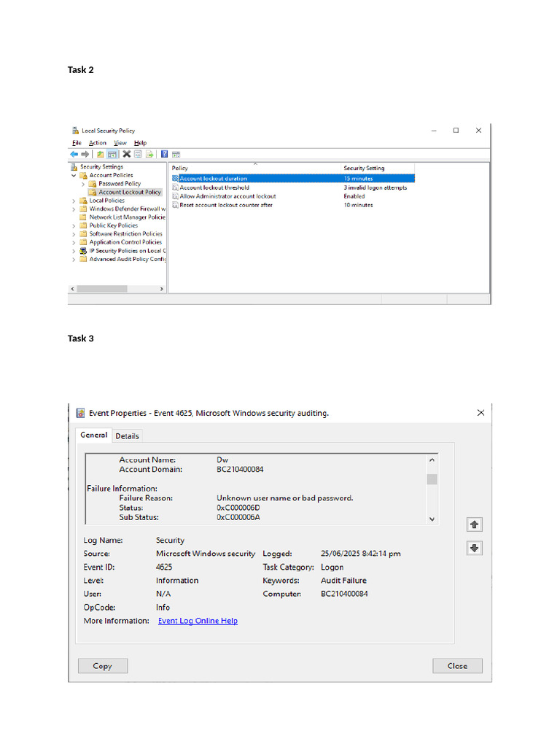Collapse the Account Policies tree node
The width and height of the screenshot is (560, 747).
[74, 175]
